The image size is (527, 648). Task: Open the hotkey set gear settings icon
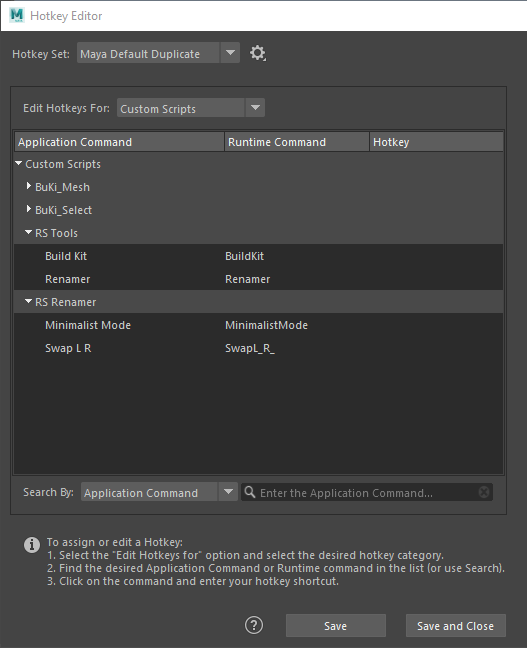point(258,53)
